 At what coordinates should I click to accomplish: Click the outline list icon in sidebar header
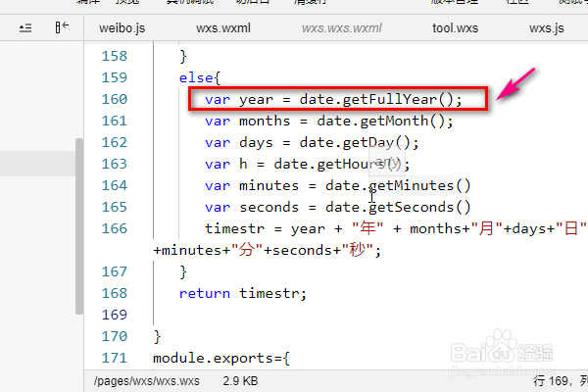[x=25, y=28]
